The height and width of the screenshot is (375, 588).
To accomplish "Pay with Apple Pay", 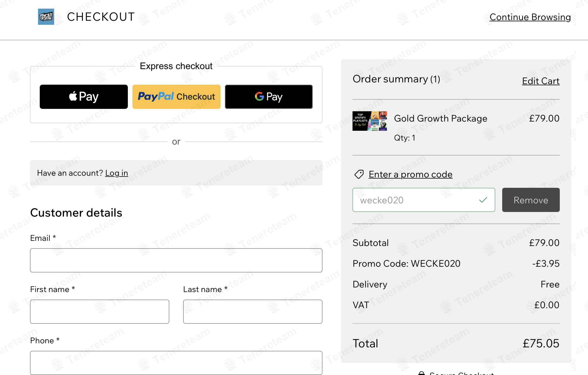I will click(x=84, y=97).
